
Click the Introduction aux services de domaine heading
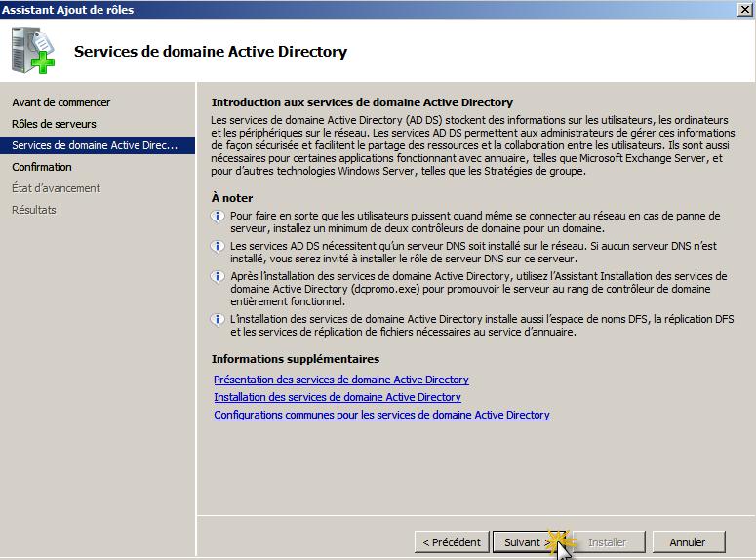tap(362, 102)
